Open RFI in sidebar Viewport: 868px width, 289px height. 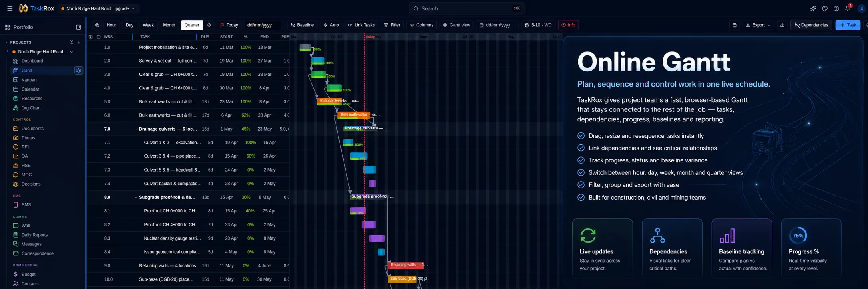25,147
